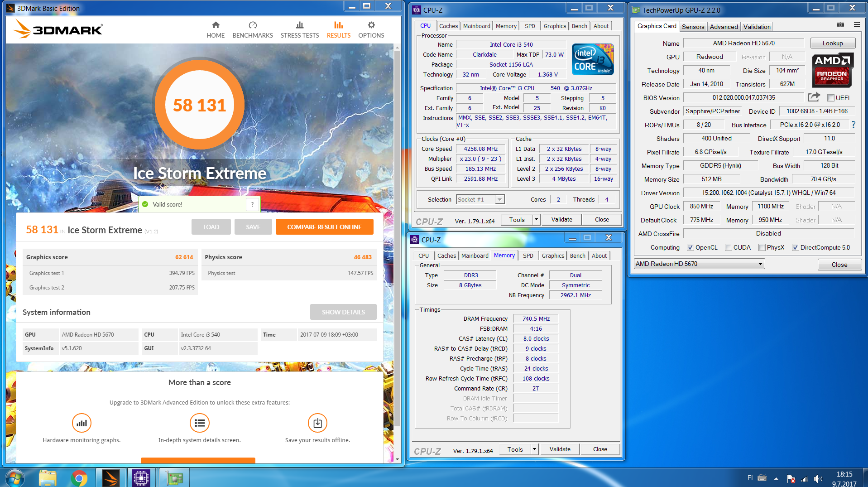Switch to SPD tab in lower CPU-Z

click(x=528, y=256)
